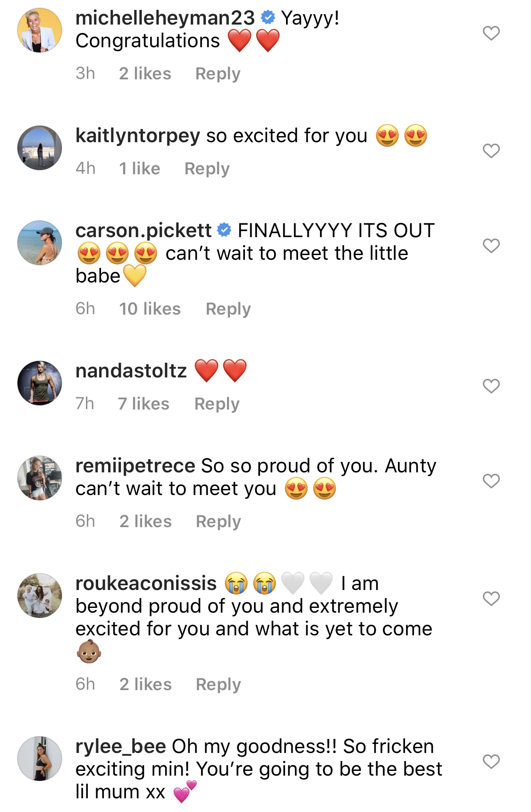View carson.pickett's profile photo
This screenshot has height=812, width=531.
[40, 243]
